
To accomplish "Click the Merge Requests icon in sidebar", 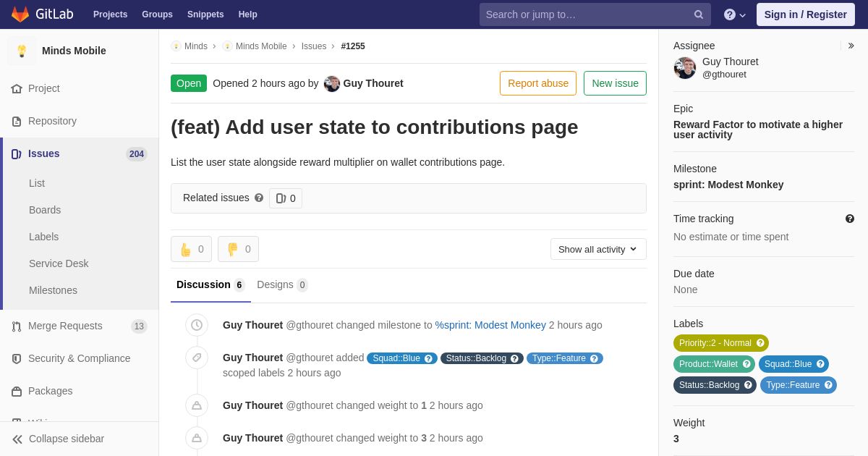I will tap(17, 326).
